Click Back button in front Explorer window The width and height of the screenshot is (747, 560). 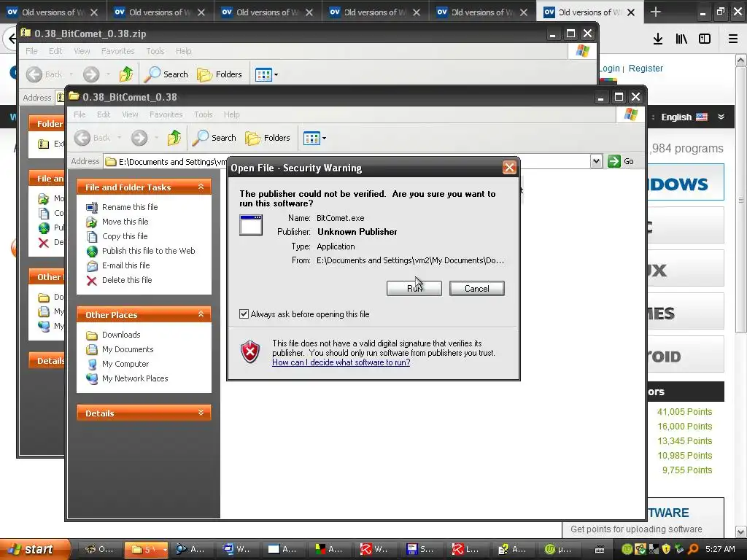92,138
